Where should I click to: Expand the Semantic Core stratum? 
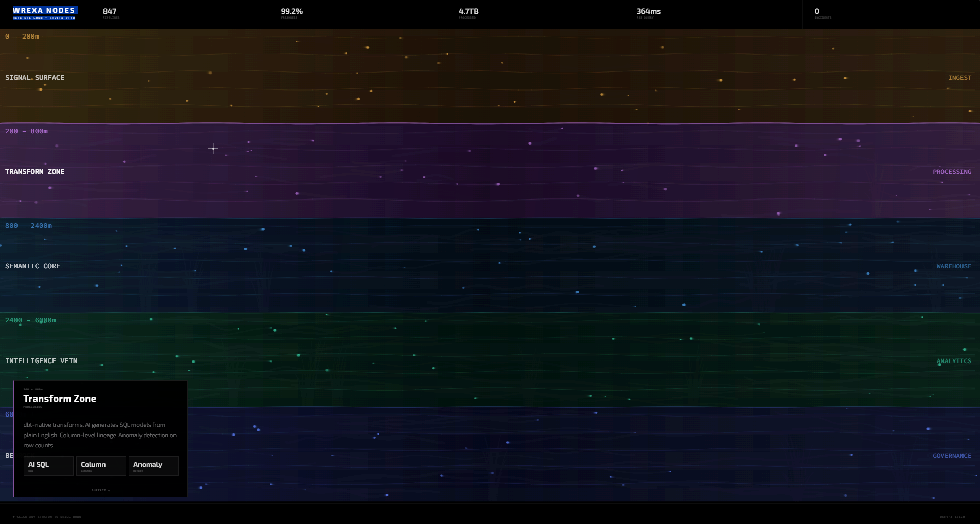coord(33,266)
